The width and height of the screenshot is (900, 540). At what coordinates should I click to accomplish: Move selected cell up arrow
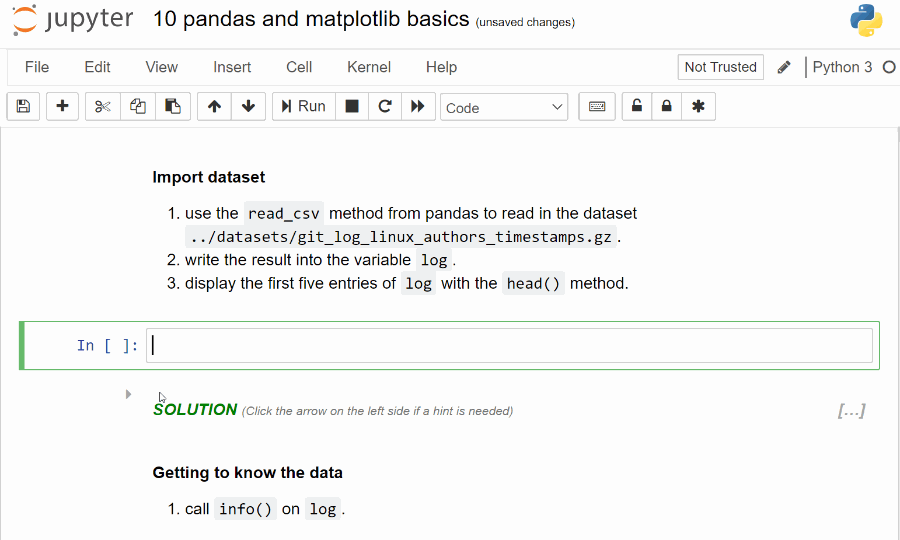click(x=214, y=106)
